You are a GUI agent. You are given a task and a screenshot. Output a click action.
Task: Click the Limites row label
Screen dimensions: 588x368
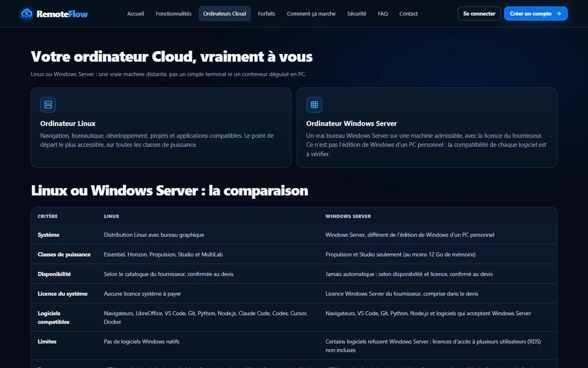(47, 341)
